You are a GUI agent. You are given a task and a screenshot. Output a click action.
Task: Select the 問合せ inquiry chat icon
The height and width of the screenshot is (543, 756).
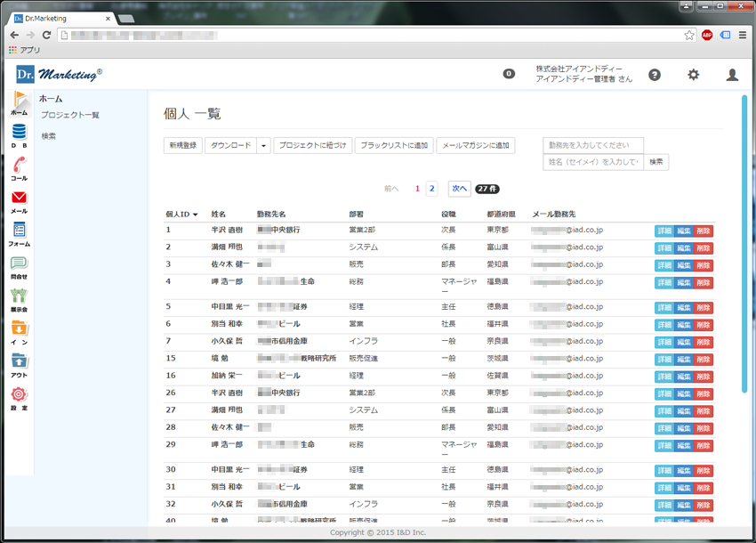(x=19, y=266)
